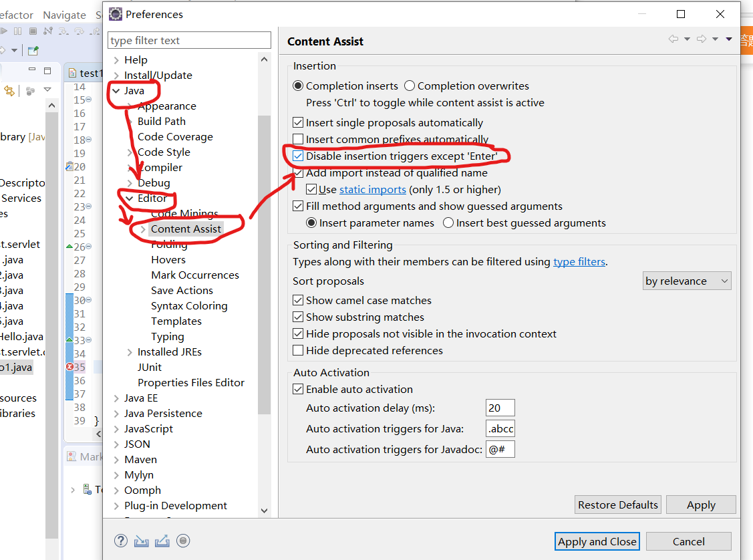Click the forward navigation arrow in Content Assist header

(x=702, y=39)
